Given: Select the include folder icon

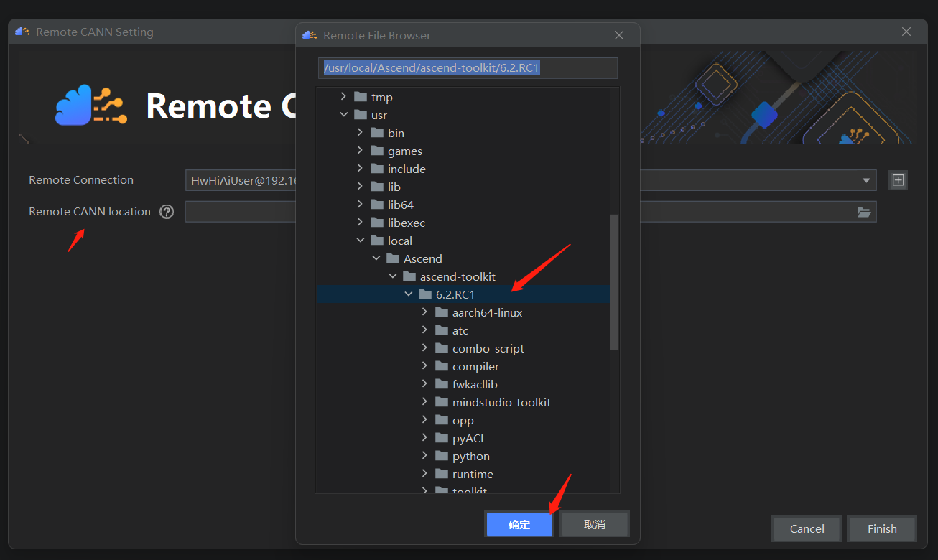Looking at the screenshot, I should [x=376, y=169].
